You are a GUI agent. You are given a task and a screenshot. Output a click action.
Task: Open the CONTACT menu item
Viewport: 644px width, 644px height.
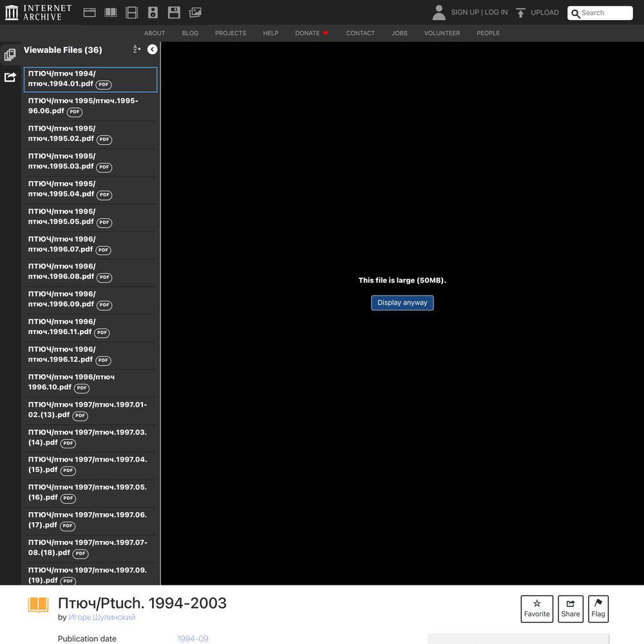coord(360,33)
